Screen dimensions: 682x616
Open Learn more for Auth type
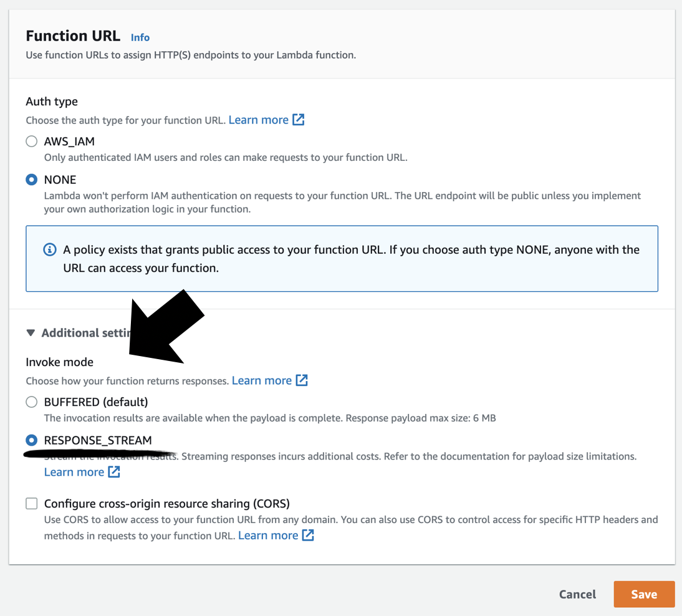click(259, 119)
